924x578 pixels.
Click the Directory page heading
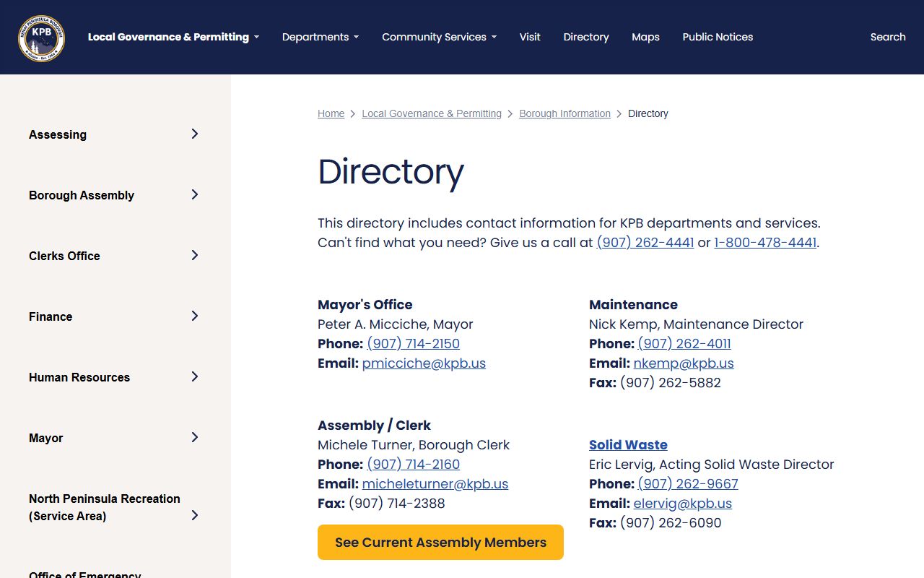[391, 172]
